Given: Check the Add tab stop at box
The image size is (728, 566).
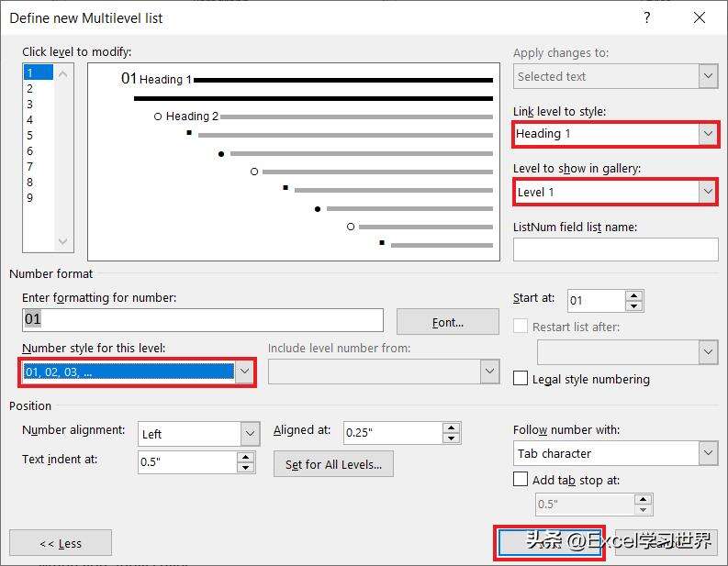Looking at the screenshot, I should [521, 479].
